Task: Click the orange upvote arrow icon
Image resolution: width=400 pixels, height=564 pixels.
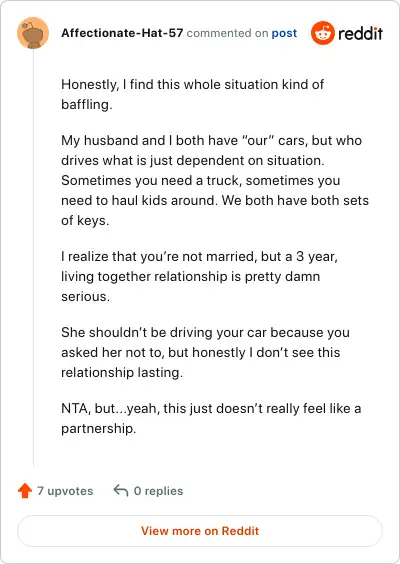Action: (x=25, y=491)
